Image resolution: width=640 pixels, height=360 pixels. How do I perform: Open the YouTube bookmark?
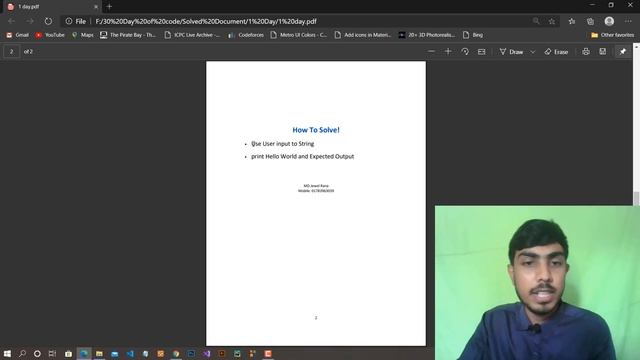50,35
